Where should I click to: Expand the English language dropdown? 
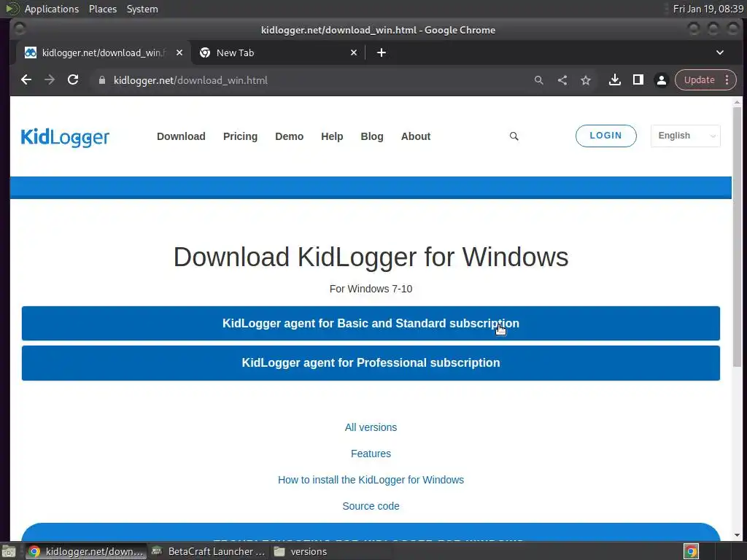(x=685, y=136)
